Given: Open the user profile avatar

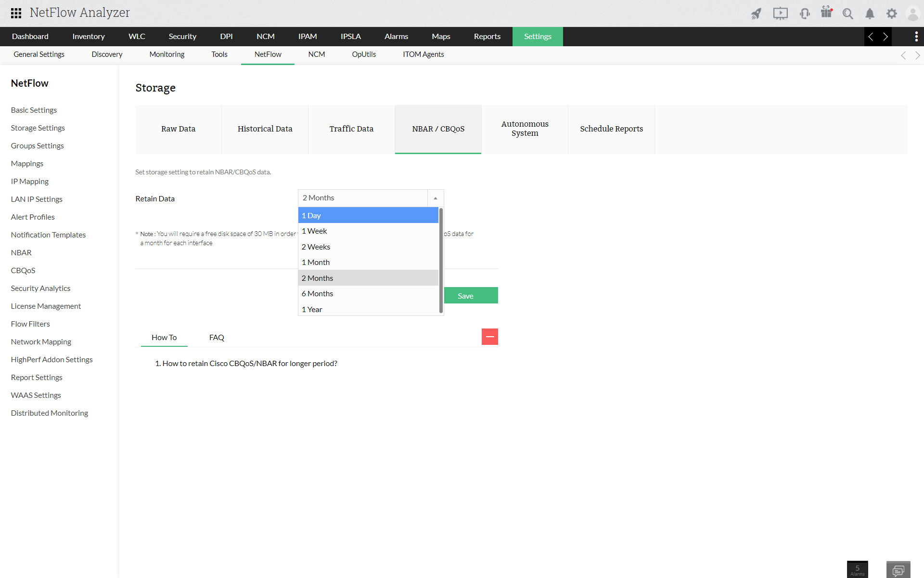Looking at the screenshot, I should coord(912,13).
